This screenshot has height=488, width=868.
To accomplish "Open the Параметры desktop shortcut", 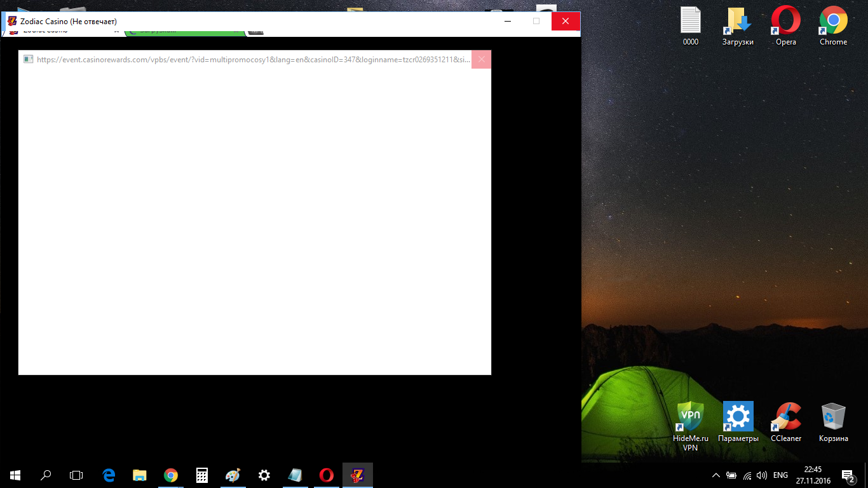I will [x=738, y=422].
